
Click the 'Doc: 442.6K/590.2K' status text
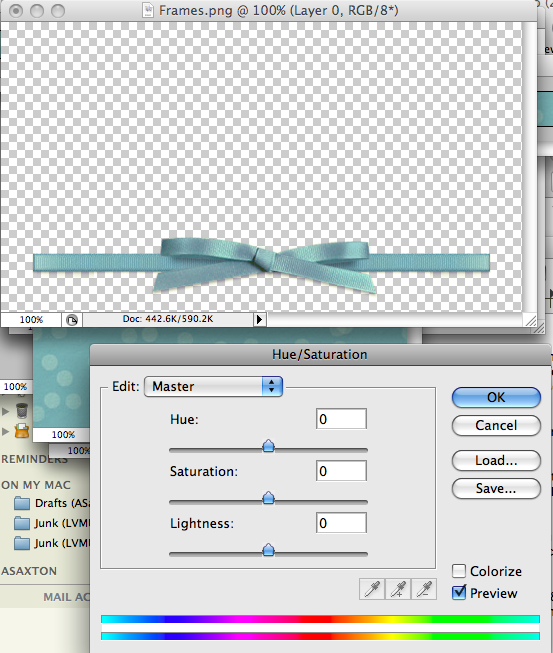168,319
